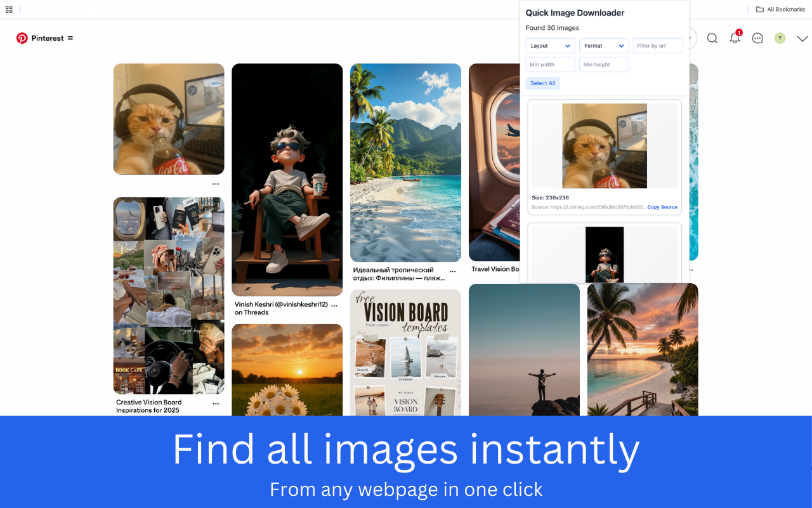Select the cat thumbnail in downloader panel
Viewport: 812px width, 508px height.
(x=605, y=145)
